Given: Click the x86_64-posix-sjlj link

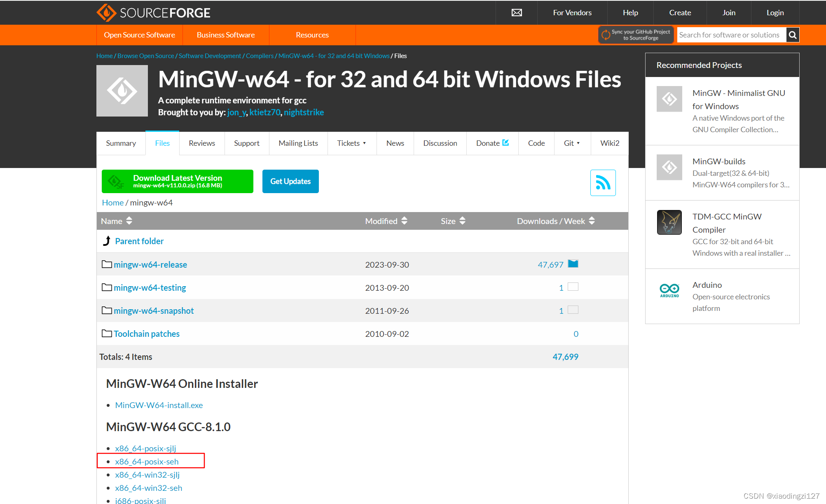Looking at the screenshot, I should [145, 448].
